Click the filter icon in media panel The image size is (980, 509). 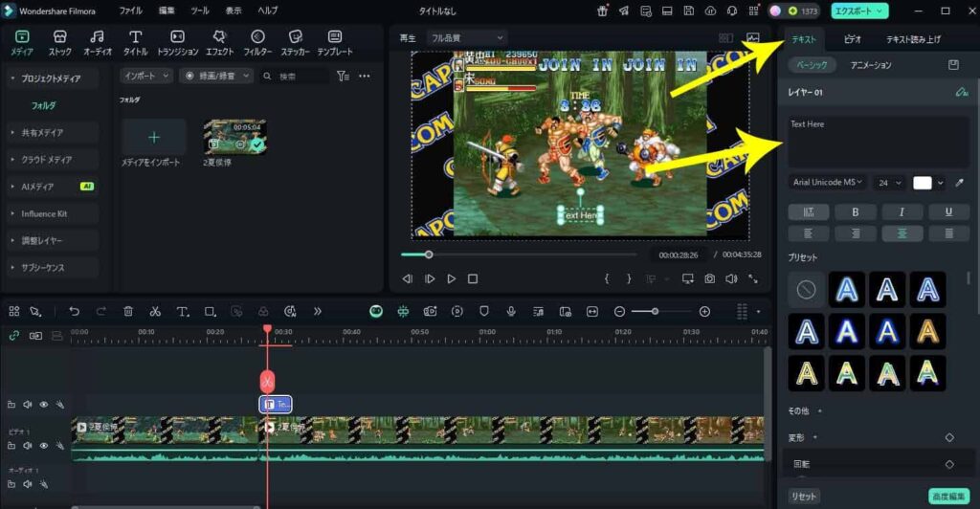[x=343, y=76]
